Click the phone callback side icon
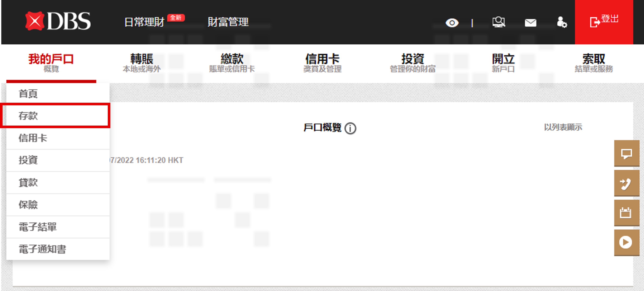 [626, 183]
